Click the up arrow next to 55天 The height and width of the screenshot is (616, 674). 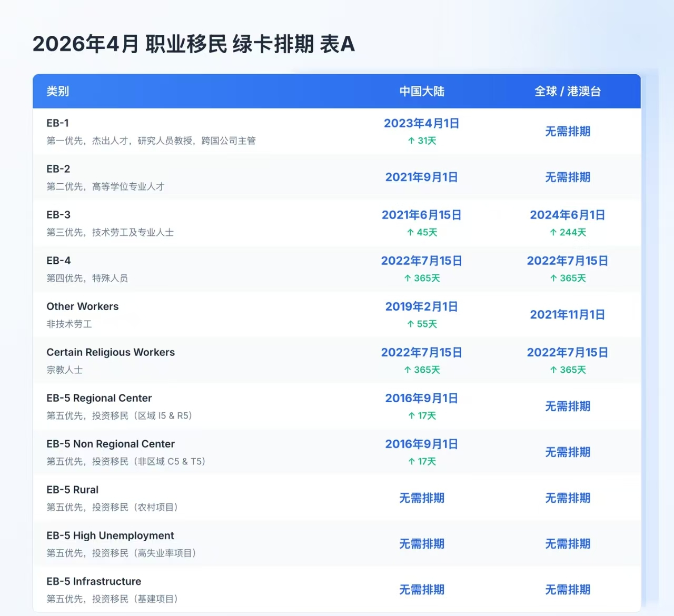click(x=410, y=324)
